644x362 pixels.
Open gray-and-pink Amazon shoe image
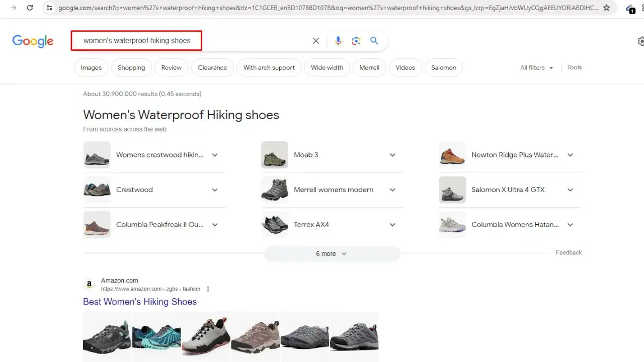tap(206, 336)
